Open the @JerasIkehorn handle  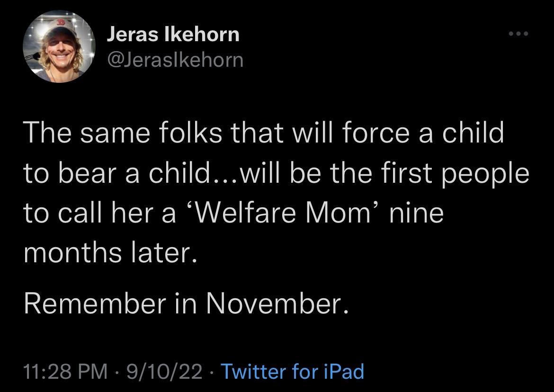[174, 59]
